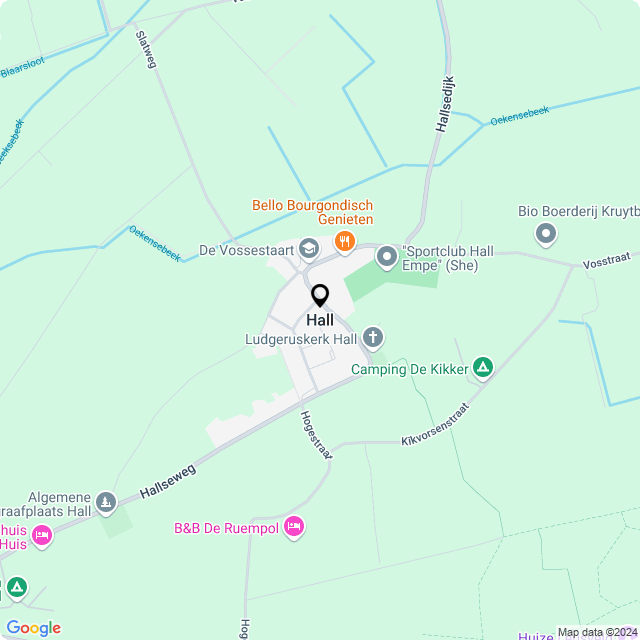
Task: Click the Camping De Kikker text label
Action: pyautogui.click(x=409, y=369)
